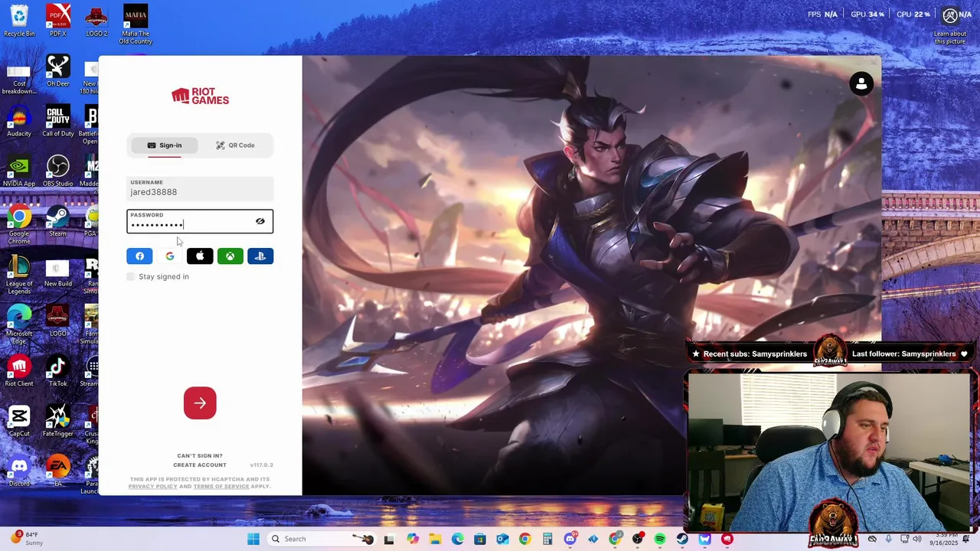The width and height of the screenshot is (980, 551).
Task: Select the TikTok desktop shortcut
Action: point(58,371)
